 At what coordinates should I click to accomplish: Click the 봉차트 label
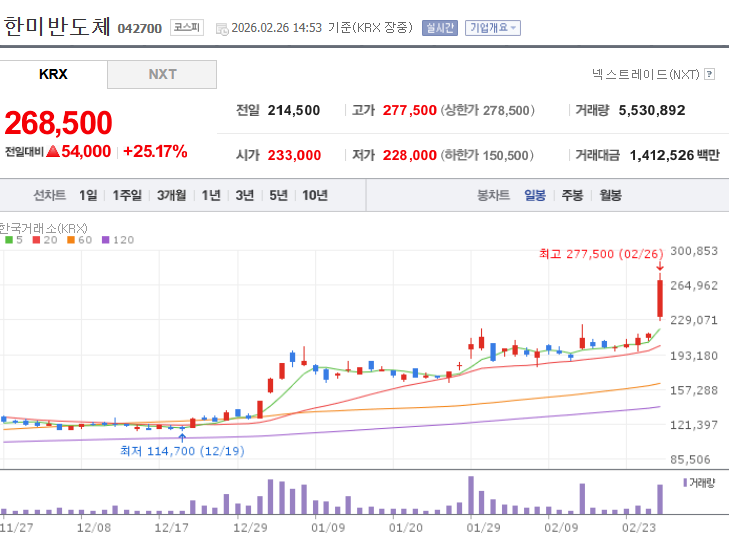click(494, 195)
